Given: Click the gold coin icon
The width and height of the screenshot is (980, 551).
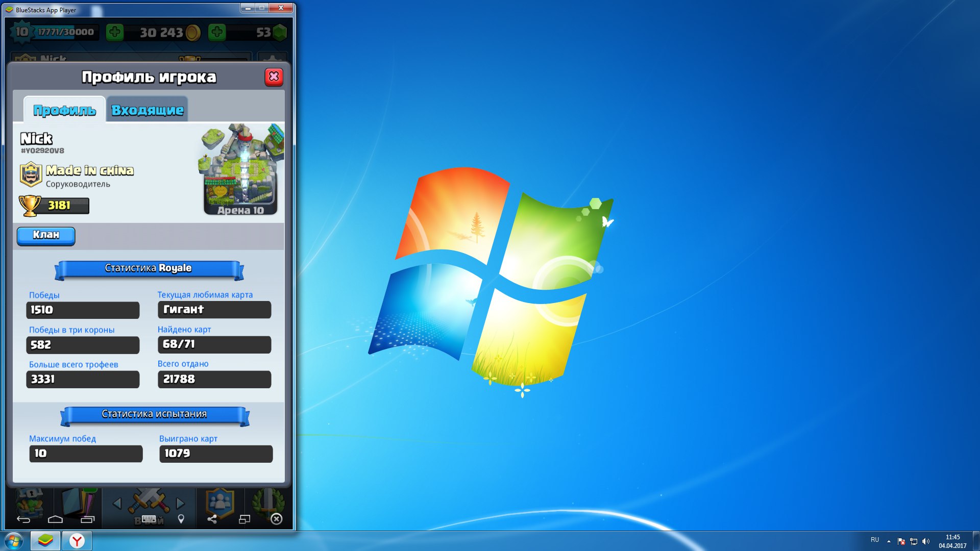Looking at the screenshot, I should click(x=193, y=33).
